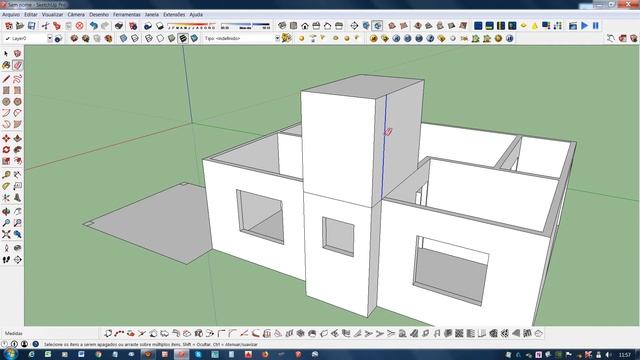Choose the Protractor tool
This screenshot has width=640, height=360.
click(6, 186)
